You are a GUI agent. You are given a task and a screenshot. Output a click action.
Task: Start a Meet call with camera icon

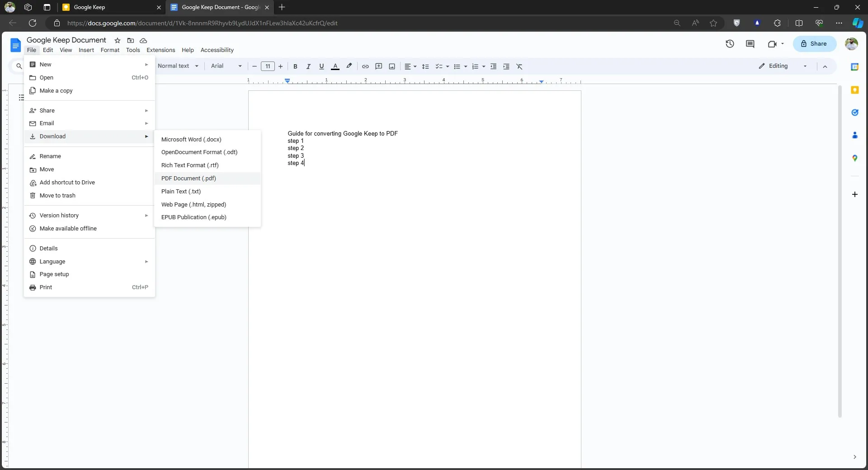772,44
